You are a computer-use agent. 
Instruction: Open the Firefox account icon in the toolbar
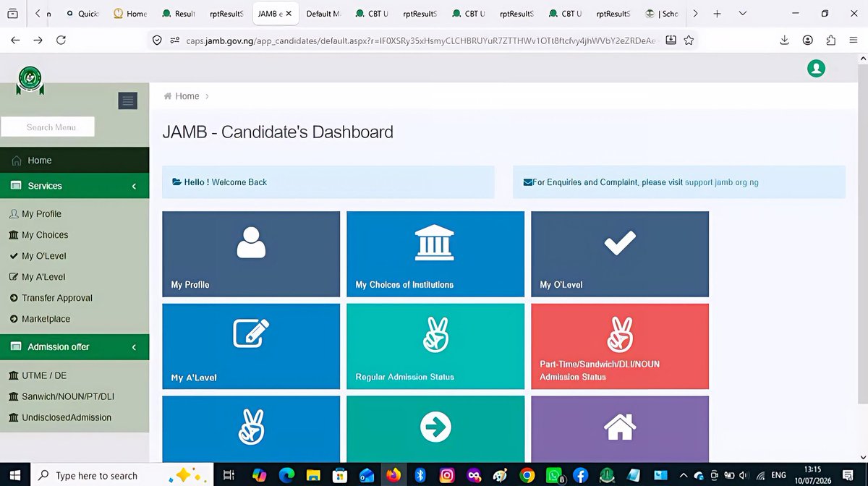[x=807, y=40]
